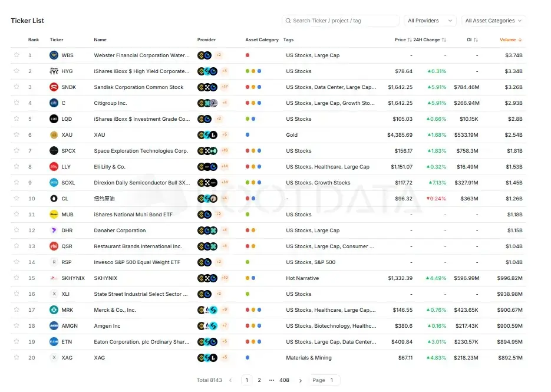The width and height of the screenshot is (551, 392).
Task: Click provider icons in WBS row
Action: 204,55
